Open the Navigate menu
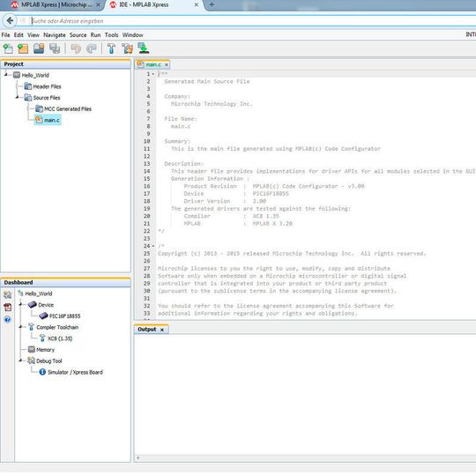 (55, 35)
